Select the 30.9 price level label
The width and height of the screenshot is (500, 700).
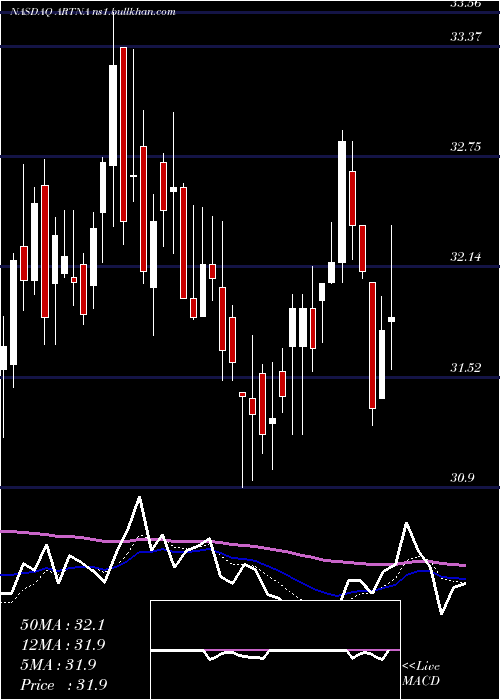(x=463, y=478)
